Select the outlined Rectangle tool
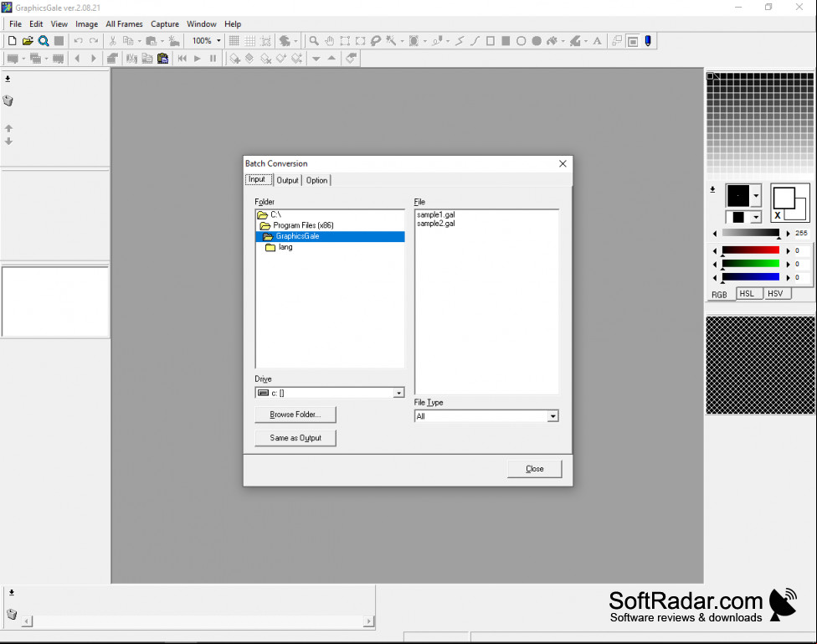 tap(491, 41)
